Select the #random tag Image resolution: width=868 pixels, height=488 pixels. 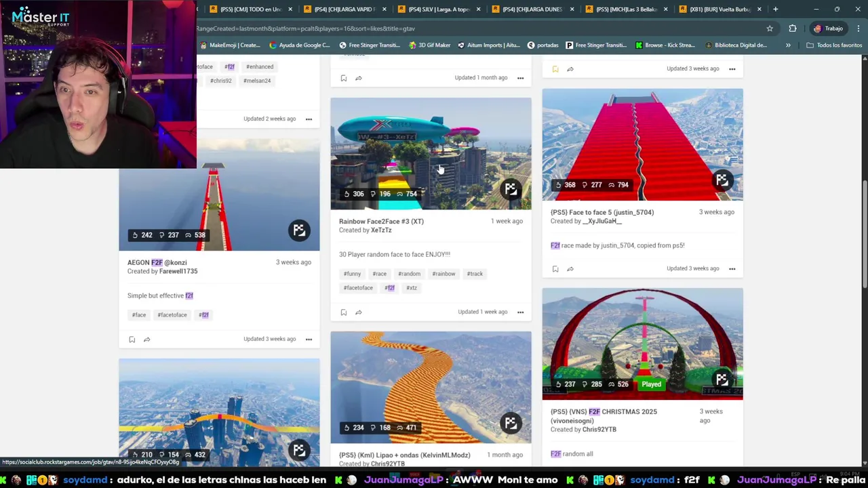point(409,274)
